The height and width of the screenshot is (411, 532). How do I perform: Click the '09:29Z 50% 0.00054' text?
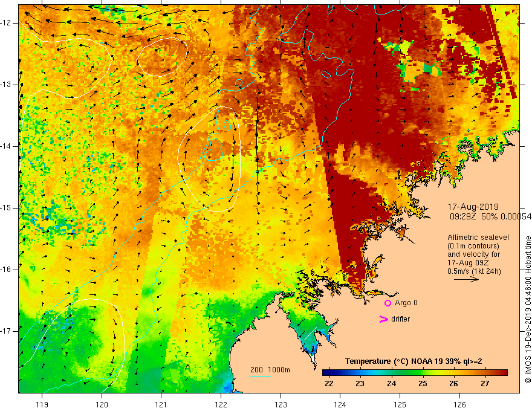click(x=490, y=216)
